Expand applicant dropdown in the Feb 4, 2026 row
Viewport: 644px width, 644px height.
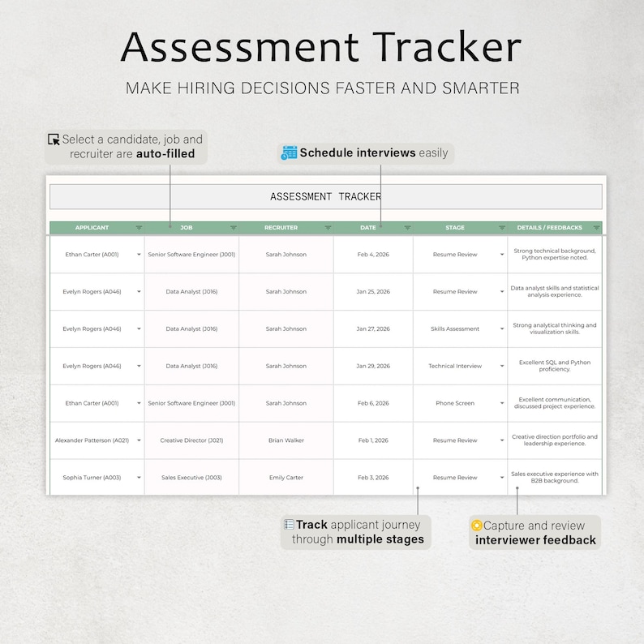[139, 255]
